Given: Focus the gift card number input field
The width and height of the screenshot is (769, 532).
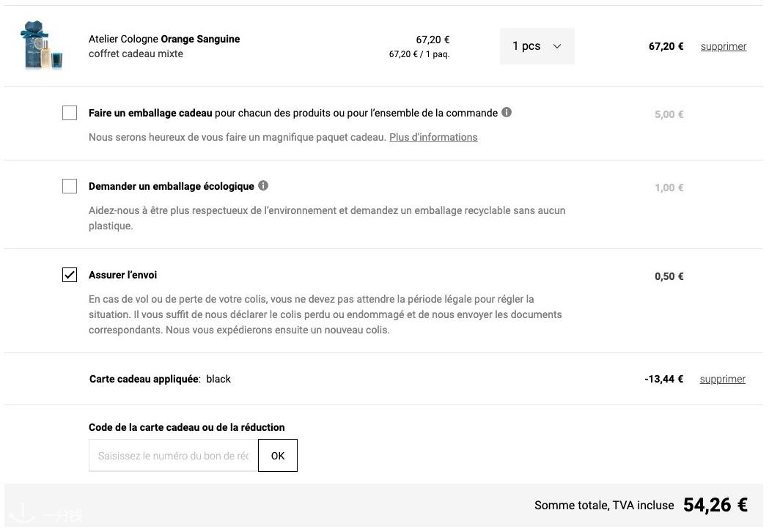Looking at the screenshot, I should coord(173,456).
